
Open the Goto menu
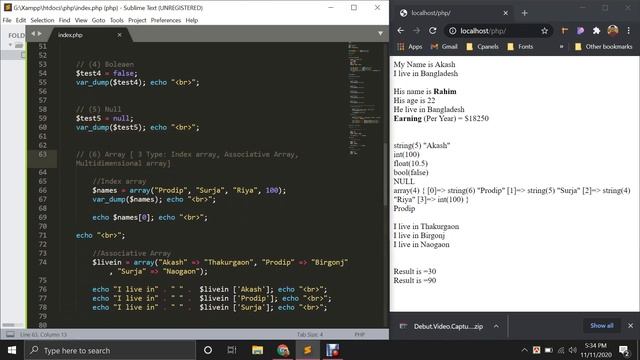98,20
